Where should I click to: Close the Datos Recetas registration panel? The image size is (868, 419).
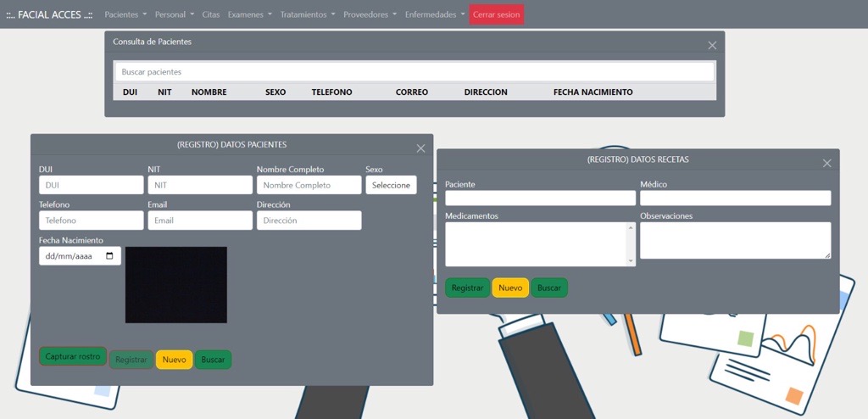pos(826,164)
